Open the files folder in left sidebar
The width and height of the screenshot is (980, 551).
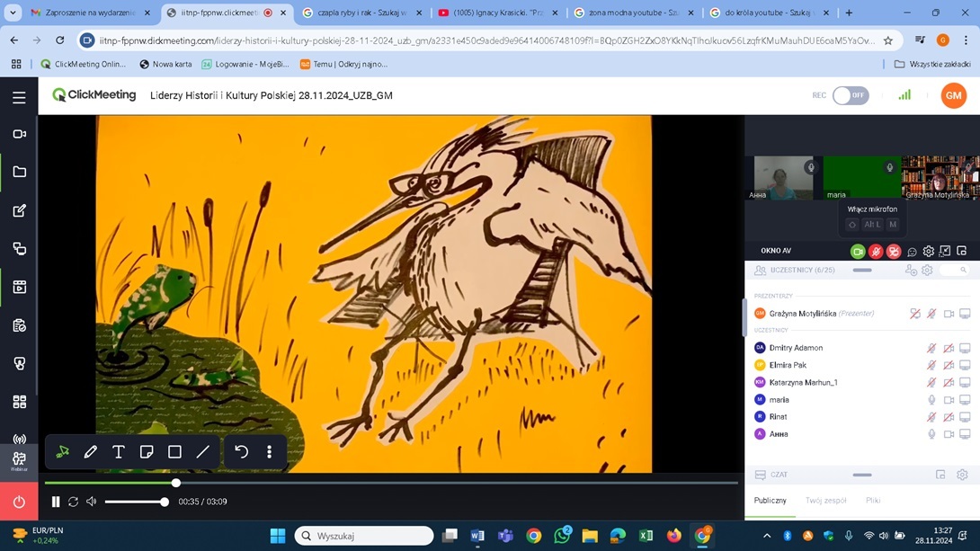(x=19, y=172)
